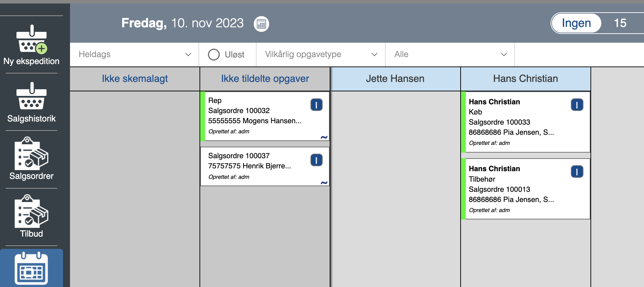
Task: Open date picker next to Fredag date
Action: point(261,24)
